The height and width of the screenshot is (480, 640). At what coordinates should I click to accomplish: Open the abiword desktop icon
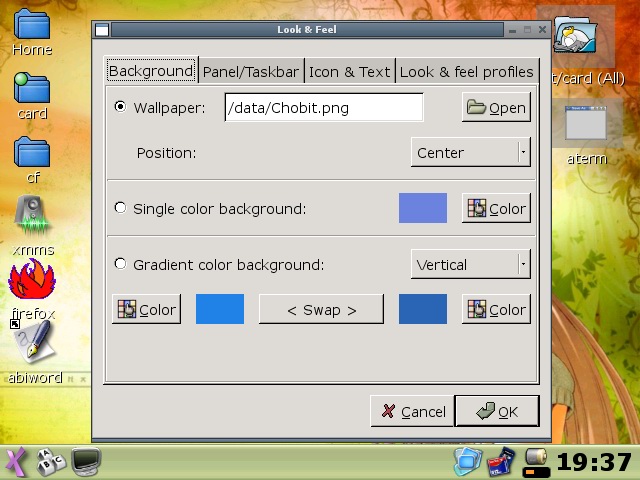point(34,345)
